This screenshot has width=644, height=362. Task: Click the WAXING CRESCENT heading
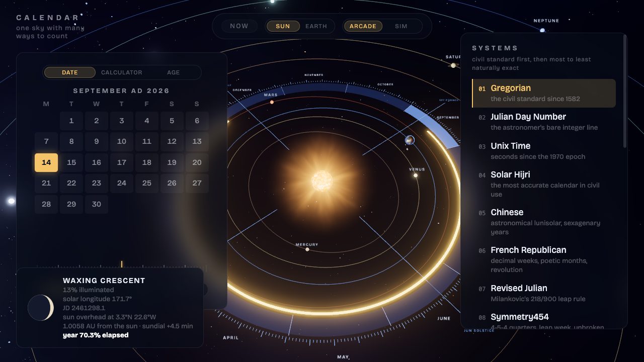point(104,281)
